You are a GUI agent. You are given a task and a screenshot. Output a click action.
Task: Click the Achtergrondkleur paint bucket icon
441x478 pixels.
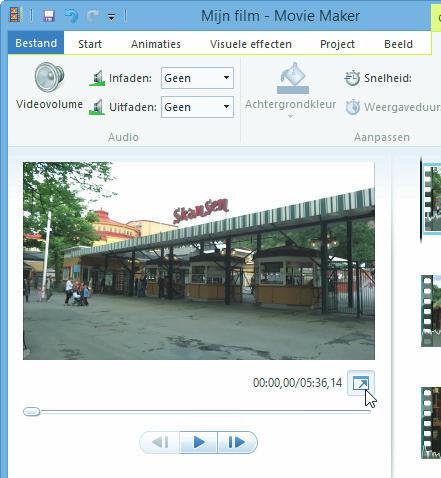click(293, 78)
